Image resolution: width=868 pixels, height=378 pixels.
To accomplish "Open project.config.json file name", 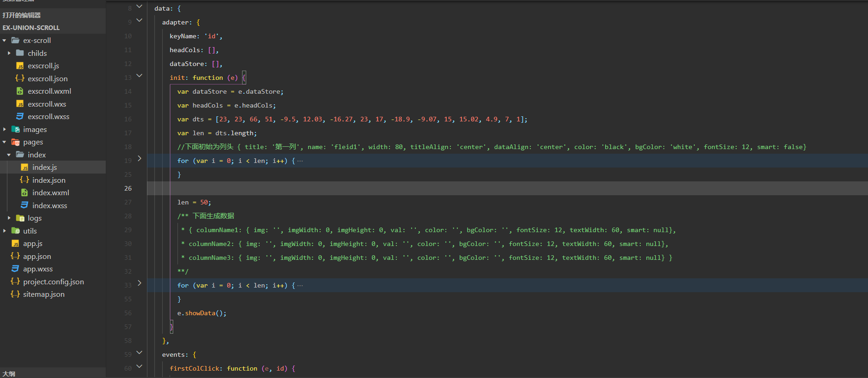I will (54, 282).
